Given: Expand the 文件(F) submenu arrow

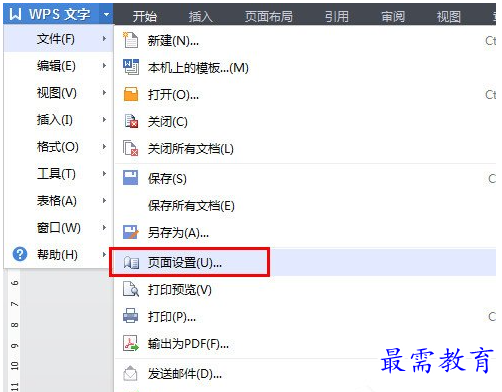Looking at the screenshot, I should click(104, 39).
